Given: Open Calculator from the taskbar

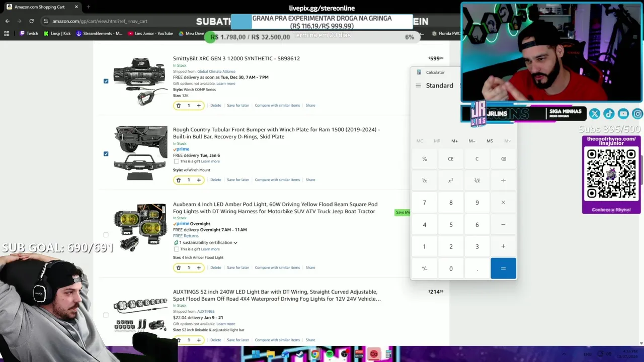Looking at the screenshot, I should tap(388, 354).
